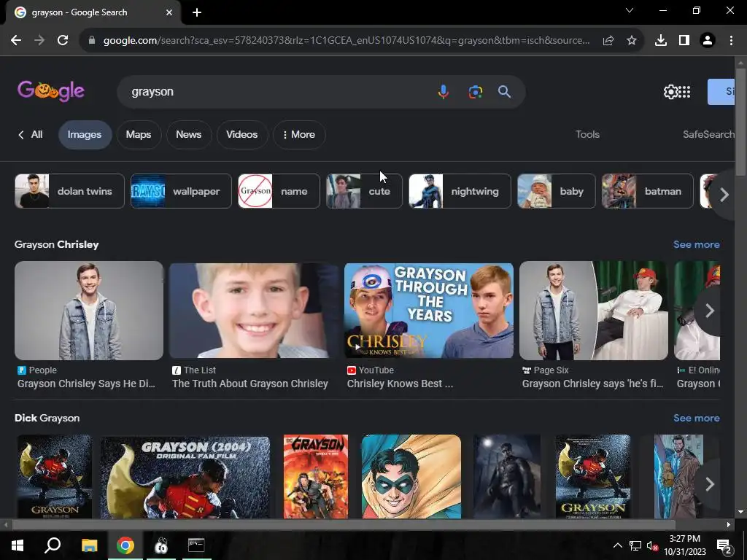Viewport: 747px width, 560px height.
Task: Go back to All results
Action: coord(31,135)
